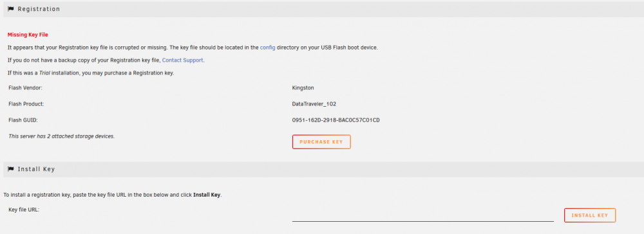Click the DataTraveler_102 product value
Screen dimensions: 644x234
[314, 104]
